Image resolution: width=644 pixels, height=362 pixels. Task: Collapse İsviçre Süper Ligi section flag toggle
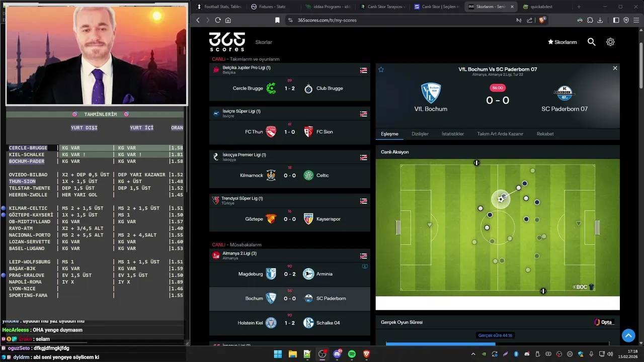tap(363, 114)
